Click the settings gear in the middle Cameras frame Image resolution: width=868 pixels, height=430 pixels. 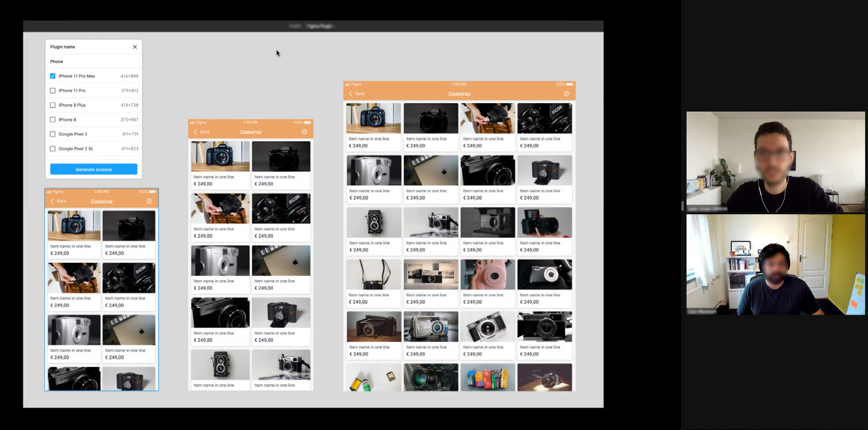tap(304, 132)
